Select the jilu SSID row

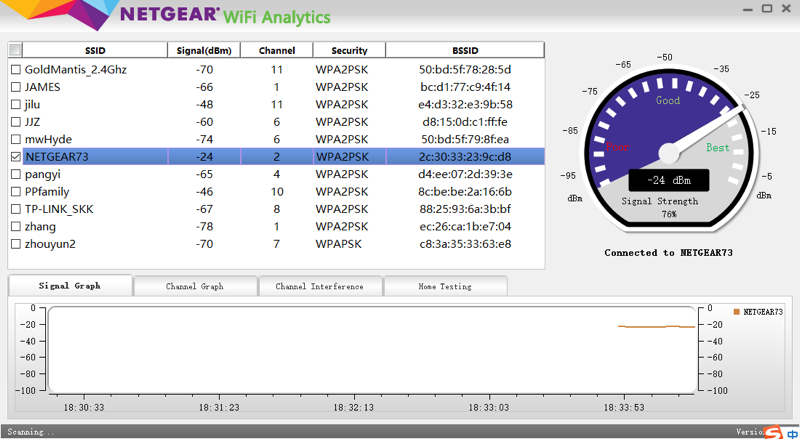(32, 104)
